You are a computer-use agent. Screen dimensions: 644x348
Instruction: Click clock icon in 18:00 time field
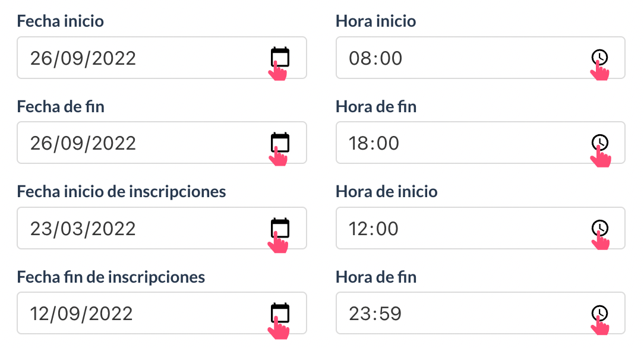(599, 143)
